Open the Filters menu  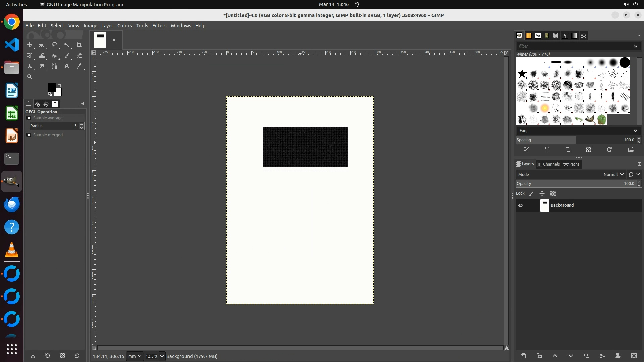point(159,26)
